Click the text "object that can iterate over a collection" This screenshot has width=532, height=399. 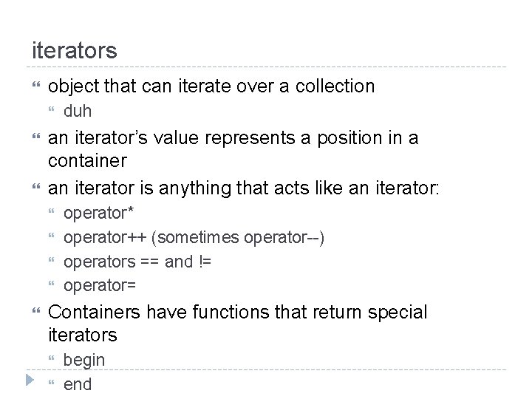coord(211,86)
